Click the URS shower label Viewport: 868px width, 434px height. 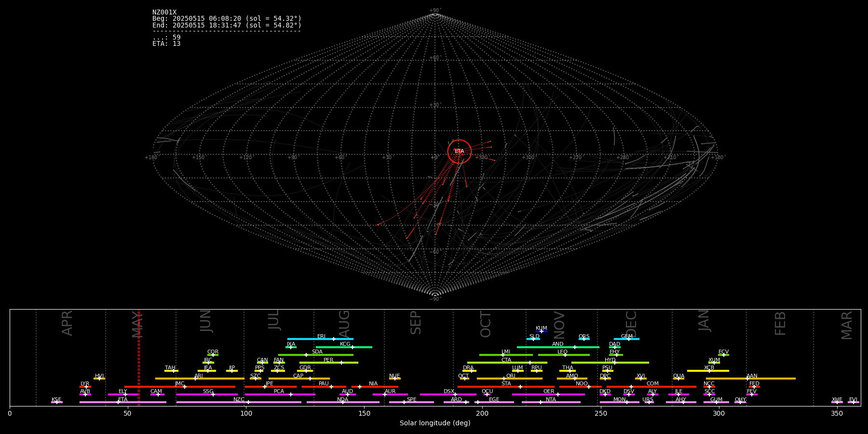click(648, 400)
